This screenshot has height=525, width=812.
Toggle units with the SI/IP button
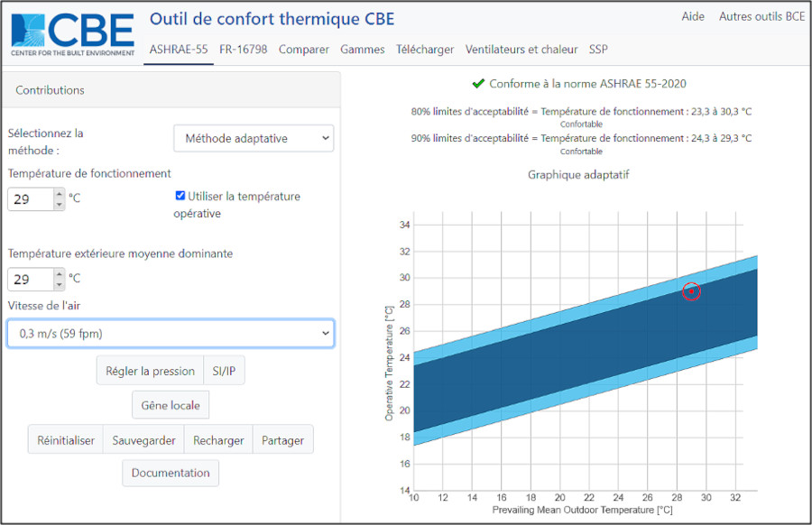coord(224,371)
